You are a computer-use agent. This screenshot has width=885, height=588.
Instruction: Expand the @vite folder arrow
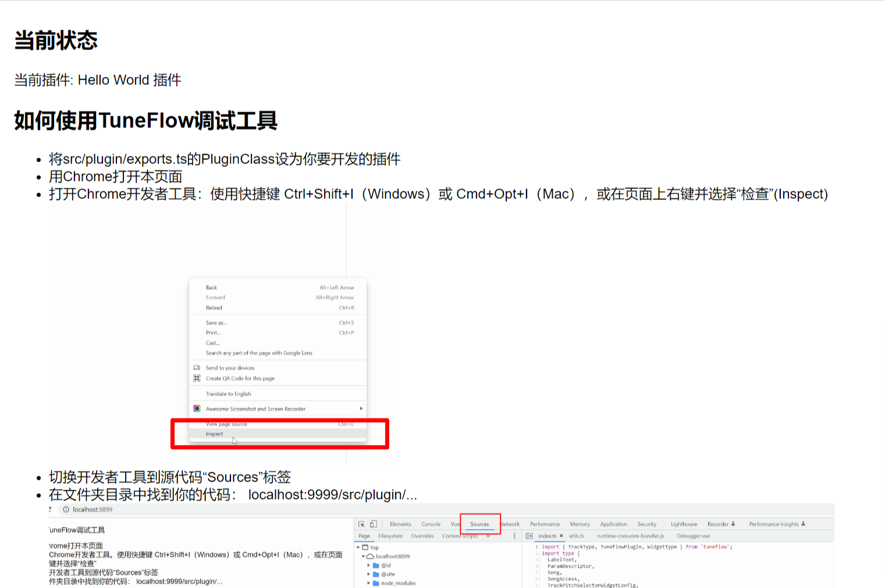(x=368, y=574)
